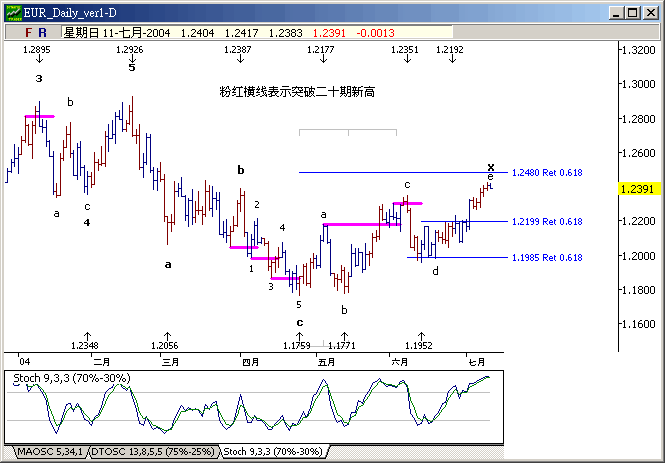This screenshot has height=463, width=665.
Task: Click the 1.2926 swing high label
Action: (130, 50)
